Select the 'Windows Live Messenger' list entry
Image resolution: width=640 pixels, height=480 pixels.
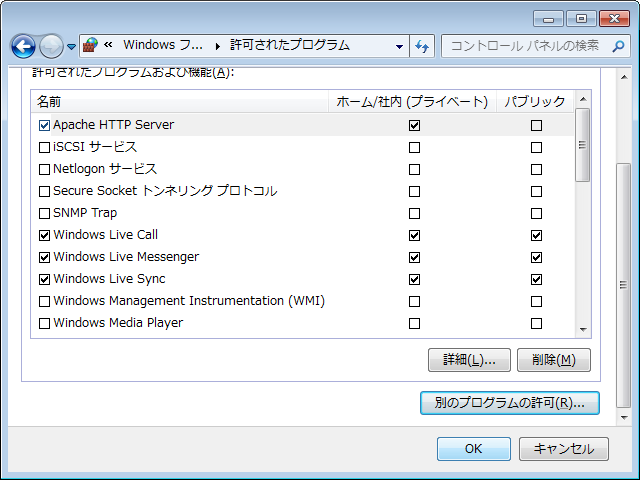pyautogui.click(x=126, y=257)
